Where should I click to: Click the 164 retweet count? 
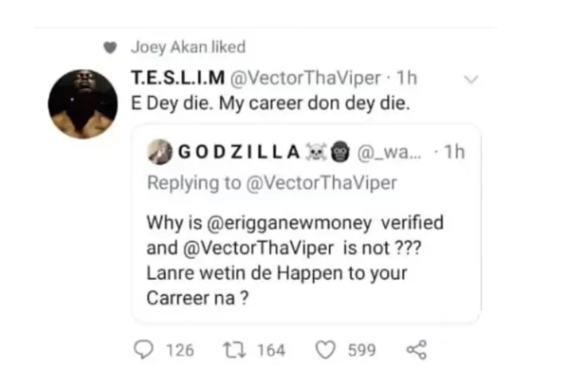[271, 350]
